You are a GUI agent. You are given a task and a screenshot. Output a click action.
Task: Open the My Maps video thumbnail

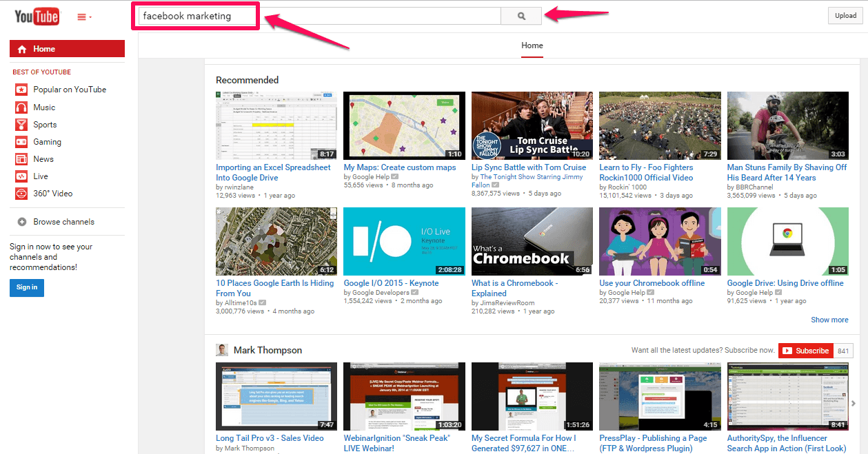[x=404, y=126]
